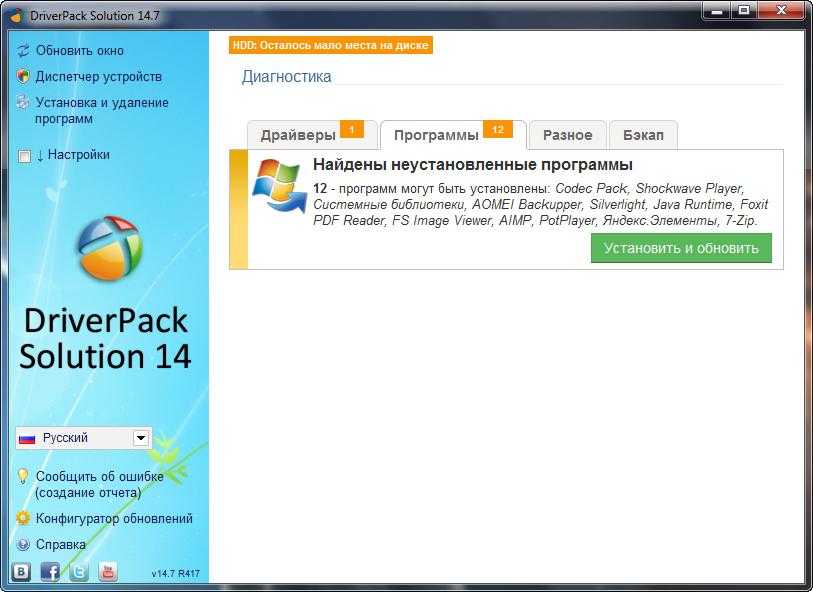Toggle the Настройки checkbox

24,156
